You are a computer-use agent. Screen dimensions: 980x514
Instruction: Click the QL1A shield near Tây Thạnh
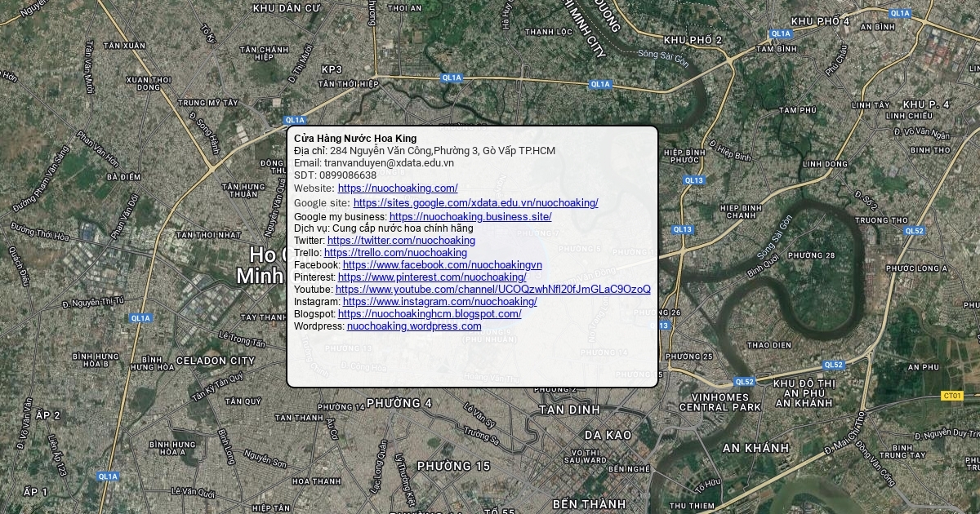click(x=140, y=318)
